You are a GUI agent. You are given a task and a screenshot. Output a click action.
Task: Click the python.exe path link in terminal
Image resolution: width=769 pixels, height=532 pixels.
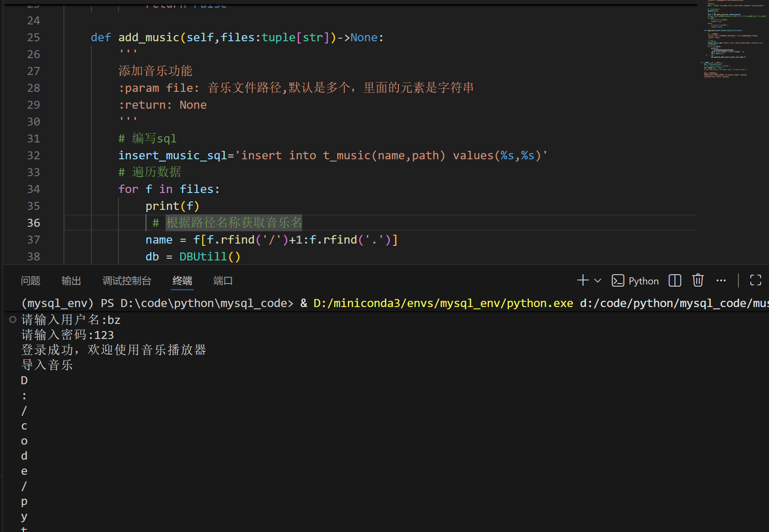[x=443, y=303]
